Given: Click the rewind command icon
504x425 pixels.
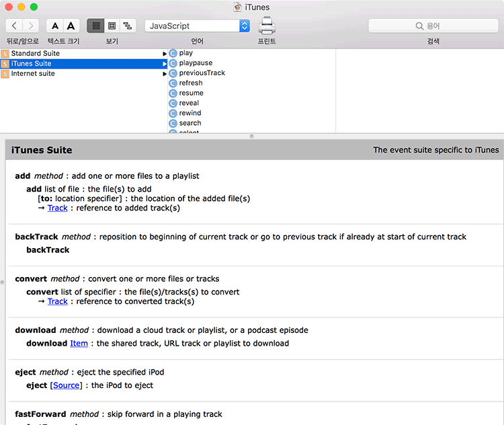Looking at the screenshot, I should click(173, 113).
